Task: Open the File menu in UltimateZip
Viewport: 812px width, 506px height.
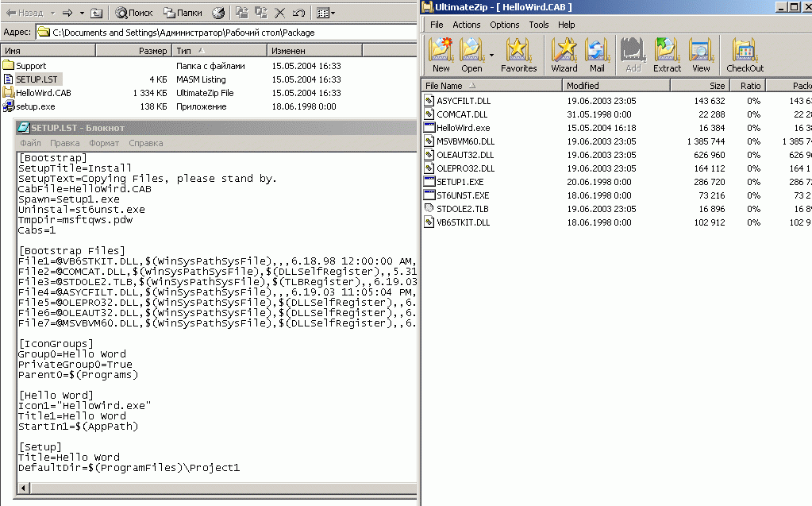Action: pyautogui.click(x=437, y=25)
